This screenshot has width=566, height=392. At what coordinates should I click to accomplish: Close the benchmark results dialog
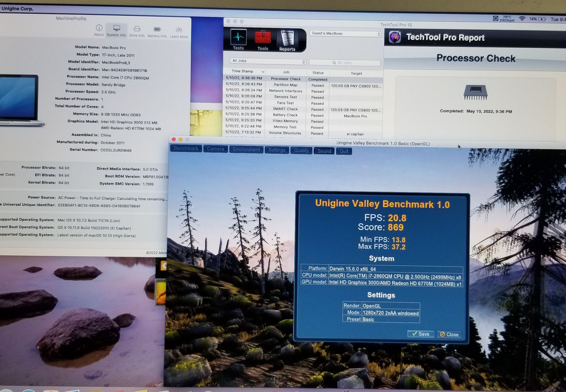tap(449, 335)
